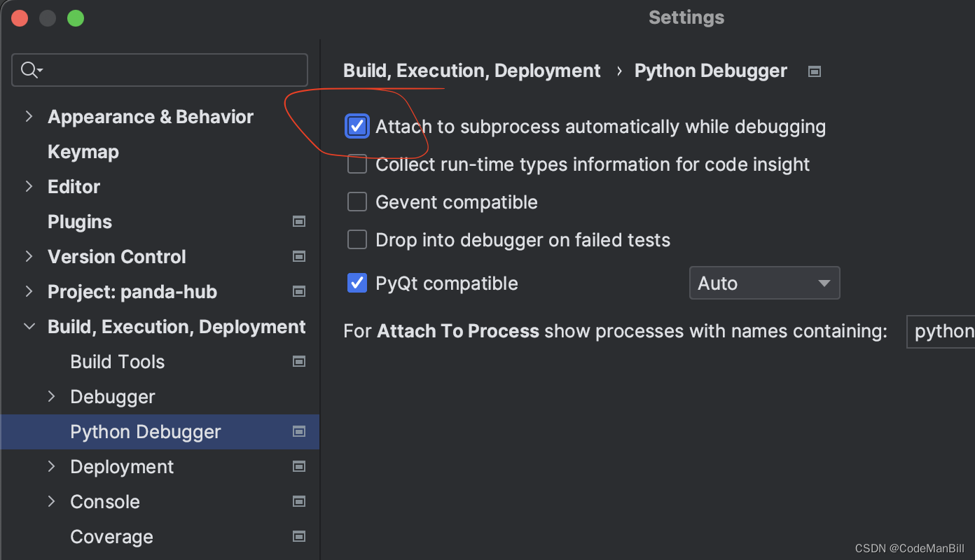This screenshot has height=560, width=975.
Task: Click the project-level icon beside Version Control
Action: 299,257
